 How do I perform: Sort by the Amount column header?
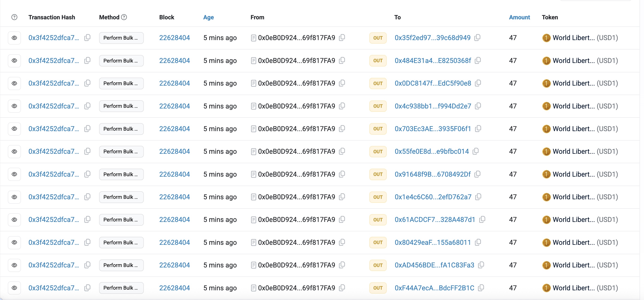(519, 17)
